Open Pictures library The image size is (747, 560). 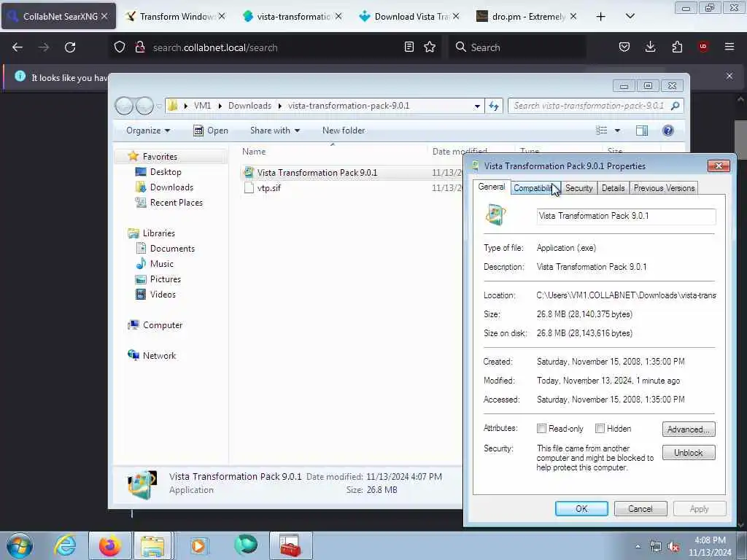pyautogui.click(x=166, y=279)
